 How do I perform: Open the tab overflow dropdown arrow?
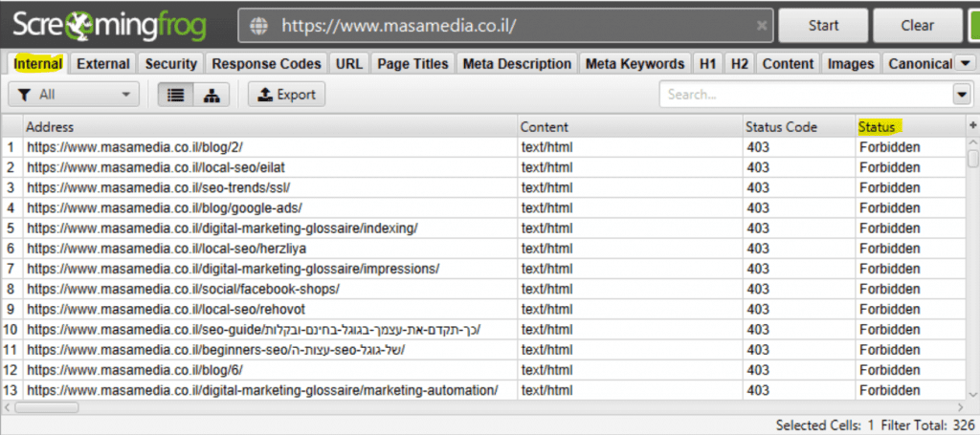pos(965,63)
